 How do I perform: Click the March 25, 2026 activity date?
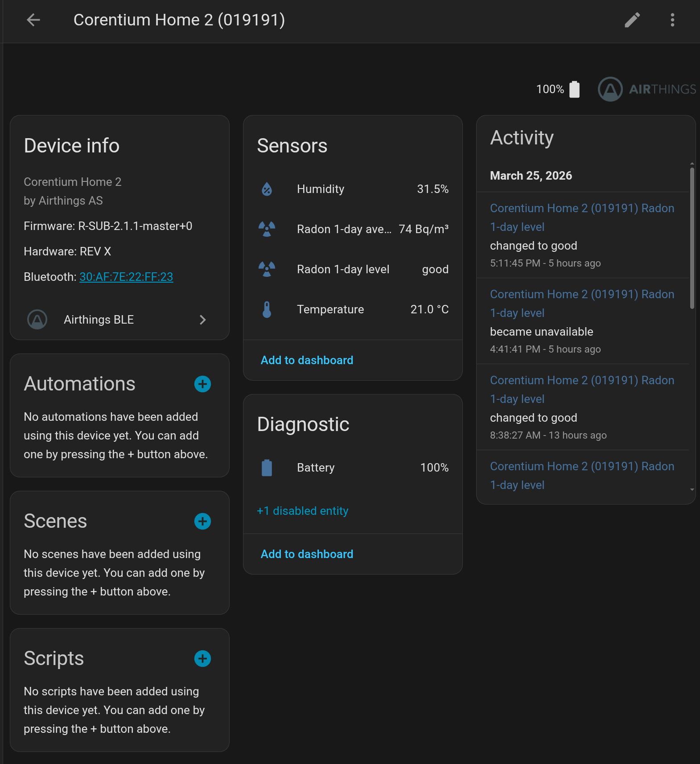(531, 176)
